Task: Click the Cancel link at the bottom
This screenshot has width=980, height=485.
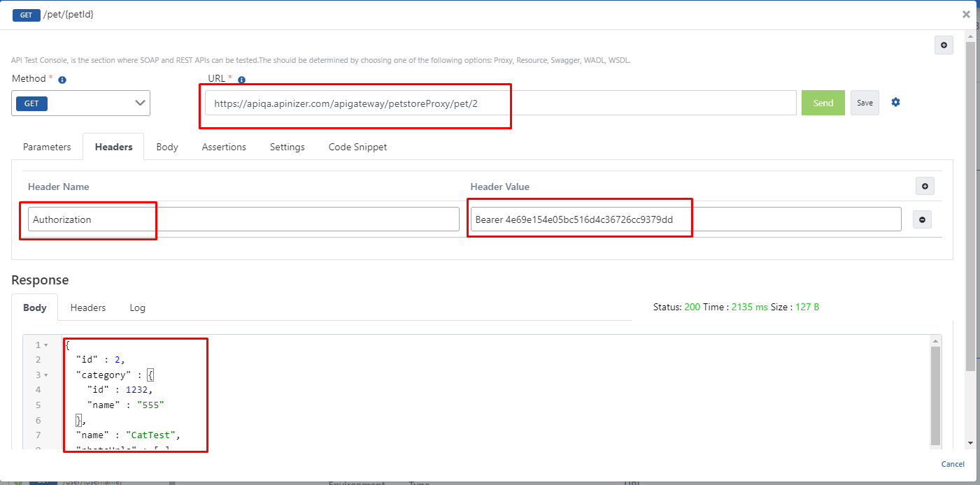Action: click(953, 464)
